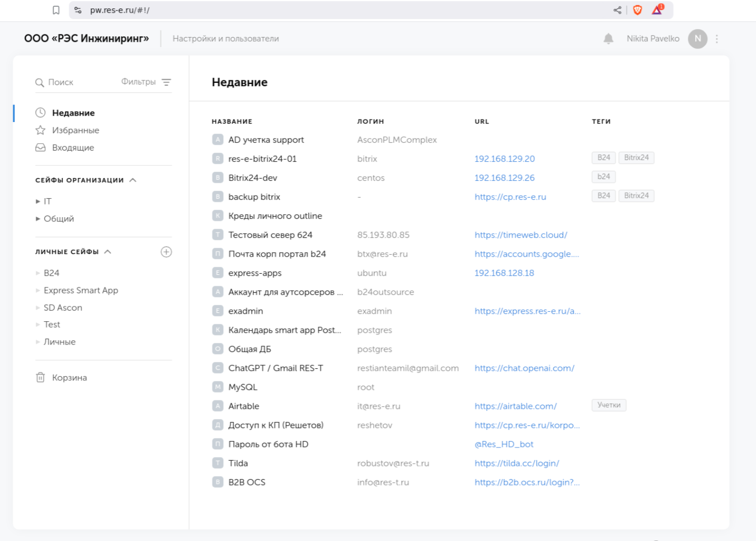Collapse the Сейфы организации section
This screenshot has height=541, width=756.
coord(133,180)
